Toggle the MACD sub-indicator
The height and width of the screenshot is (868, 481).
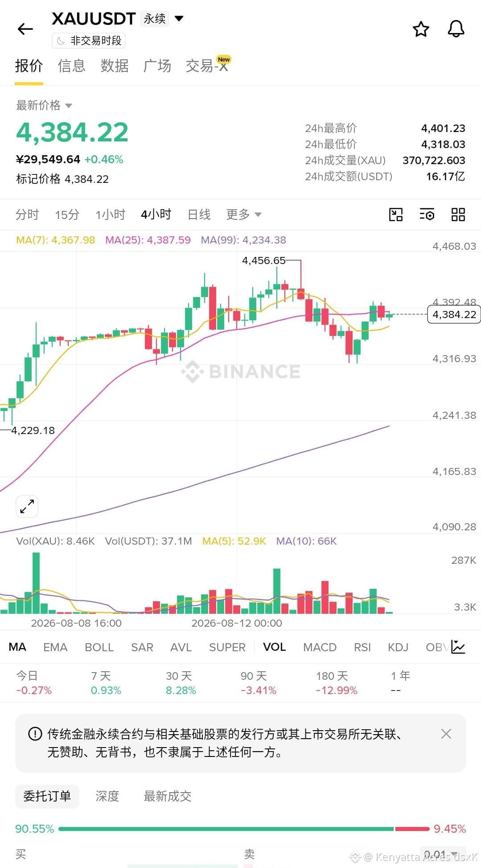pos(320,647)
